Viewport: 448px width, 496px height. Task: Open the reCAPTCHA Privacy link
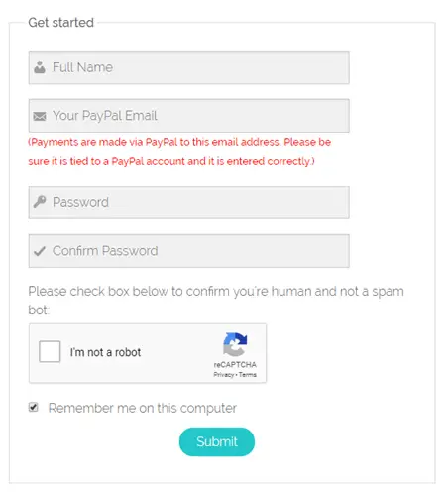pos(223,375)
